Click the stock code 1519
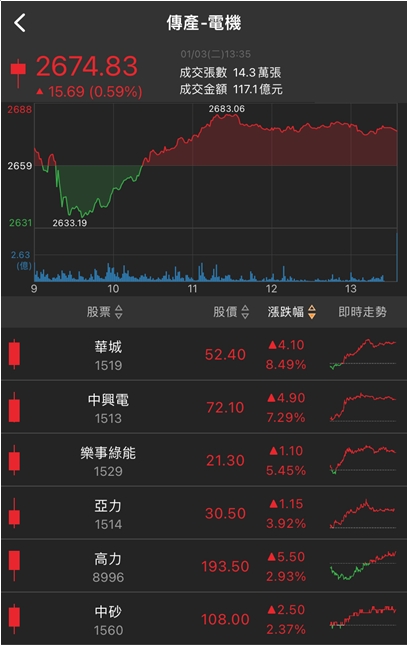The height and width of the screenshot is (645, 407). tap(108, 365)
